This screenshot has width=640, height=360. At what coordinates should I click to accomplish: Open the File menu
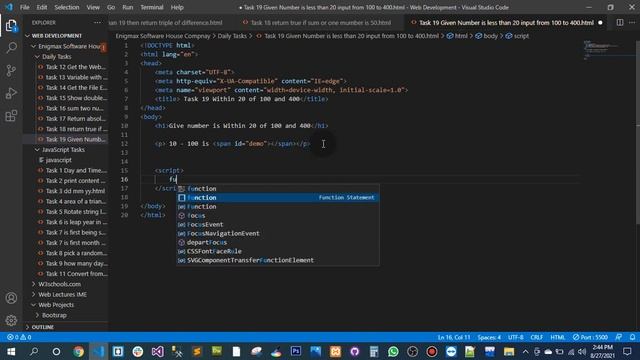click(24, 7)
